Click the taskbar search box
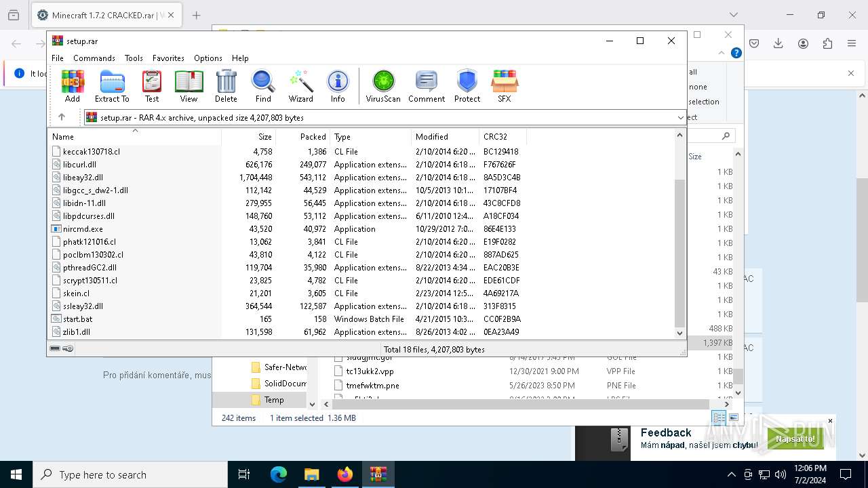This screenshot has height=488, width=868. [130, 474]
